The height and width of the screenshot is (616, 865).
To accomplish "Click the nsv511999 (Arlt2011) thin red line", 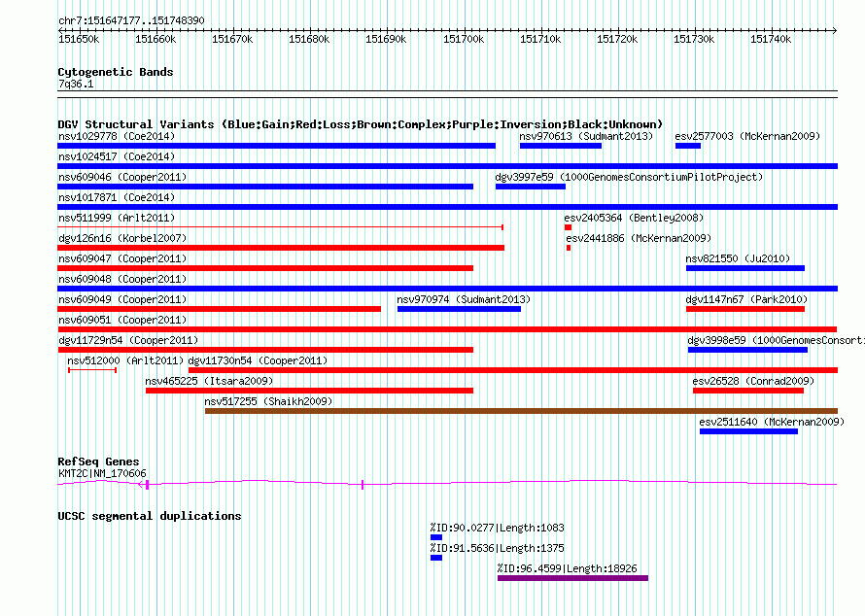I will click(280, 227).
